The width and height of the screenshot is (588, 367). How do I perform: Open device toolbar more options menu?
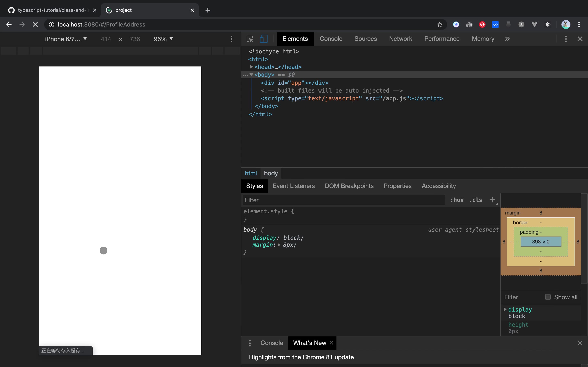click(x=231, y=39)
